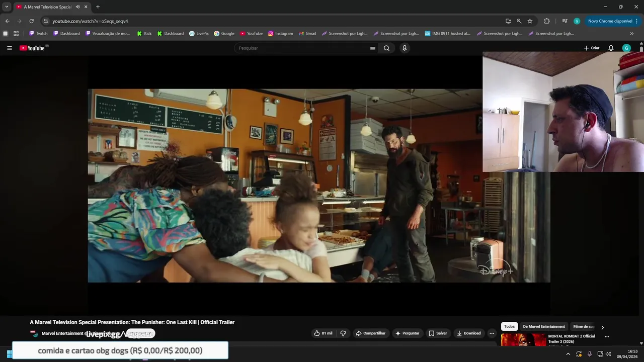The height and width of the screenshot is (362, 644).
Task: Open the Visualização de mo... bookmark
Action: click(x=108, y=34)
